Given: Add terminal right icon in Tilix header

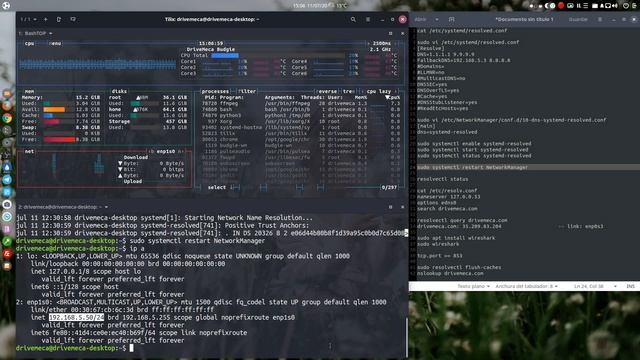Looking at the screenshot, I should coord(59,19).
